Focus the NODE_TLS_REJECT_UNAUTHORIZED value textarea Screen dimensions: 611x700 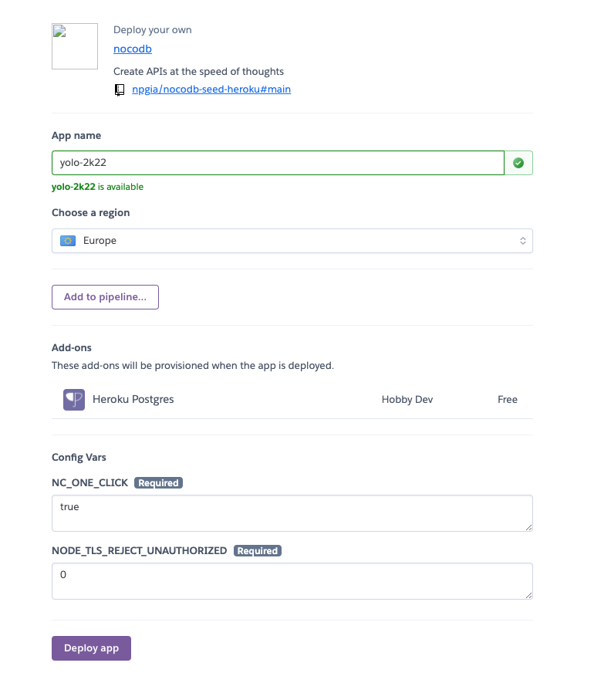pos(292,581)
